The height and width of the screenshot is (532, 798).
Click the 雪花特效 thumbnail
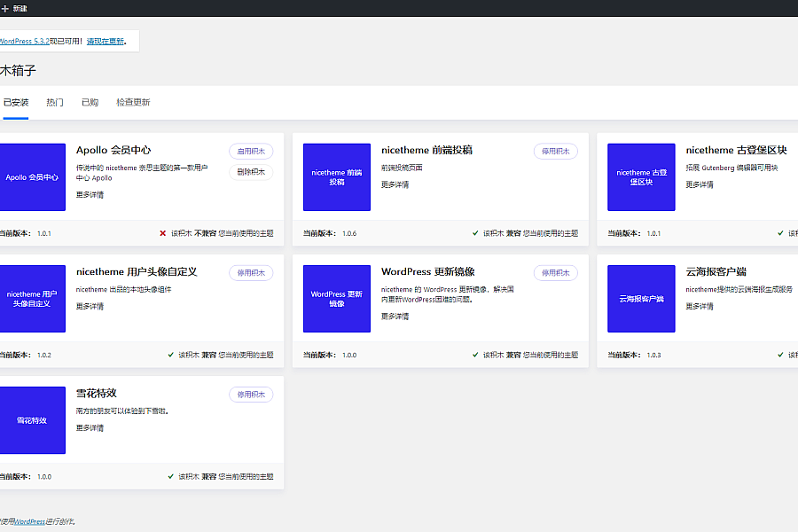coord(33,420)
